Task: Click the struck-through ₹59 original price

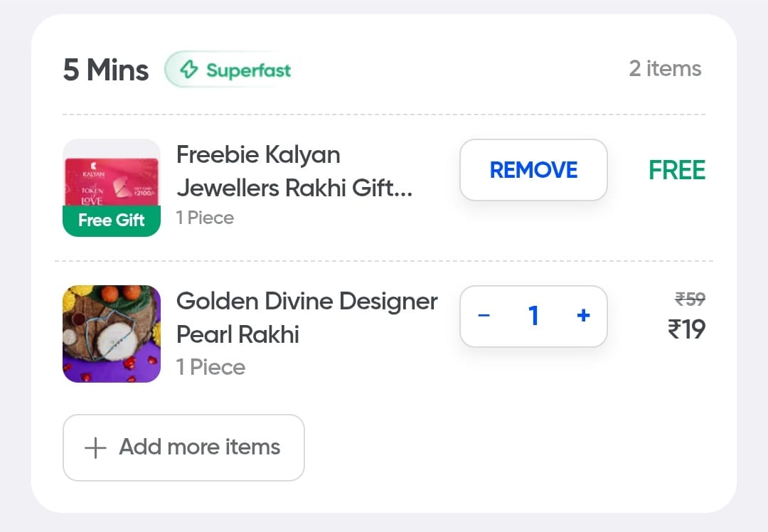Action: coord(690,299)
